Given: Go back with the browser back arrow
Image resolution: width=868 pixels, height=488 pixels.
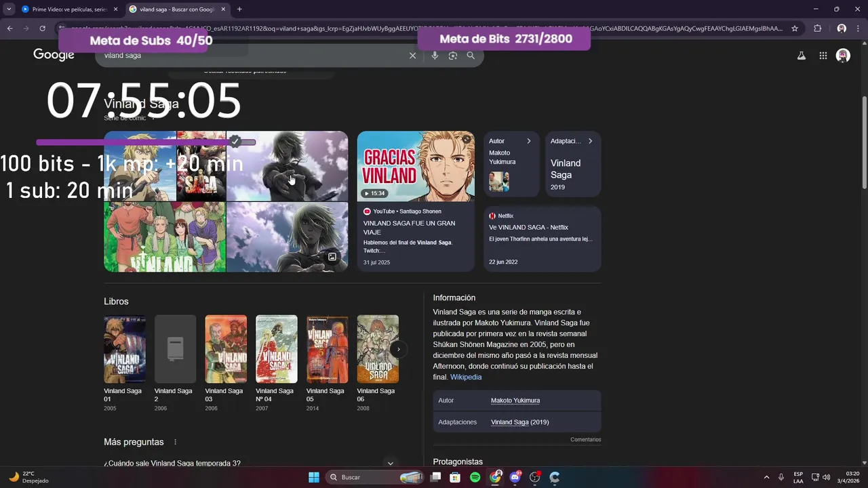Looking at the screenshot, I should (x=9, y=28).
